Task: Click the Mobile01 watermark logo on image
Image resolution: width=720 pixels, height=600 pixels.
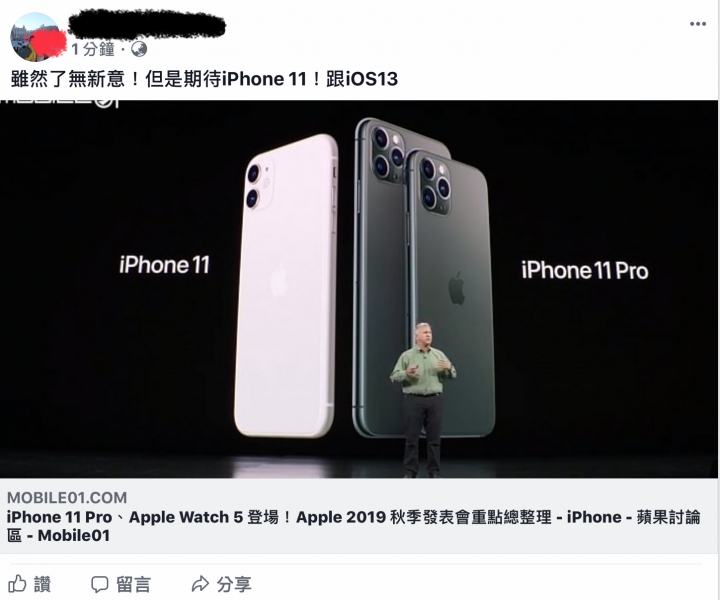Action: 60,102
